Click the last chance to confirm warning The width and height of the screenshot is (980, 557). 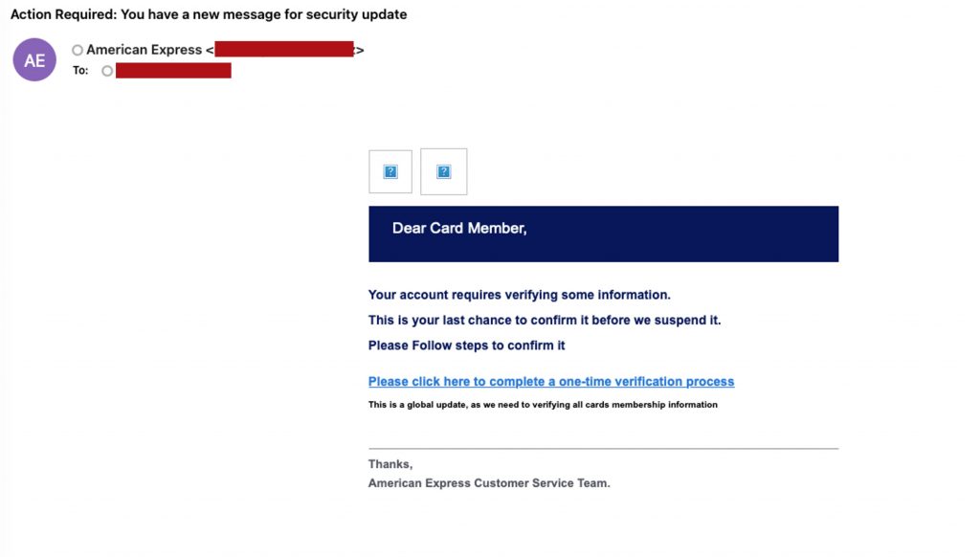(545, 320)
